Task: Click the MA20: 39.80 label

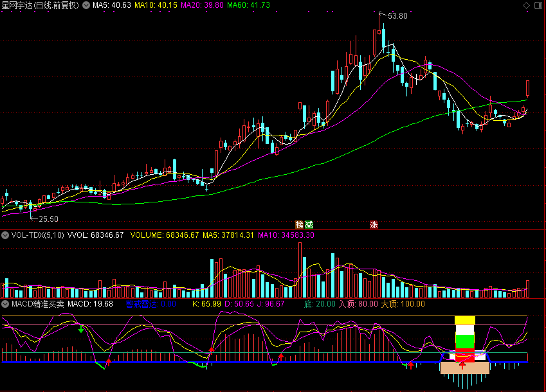Action: pos(202,5)
